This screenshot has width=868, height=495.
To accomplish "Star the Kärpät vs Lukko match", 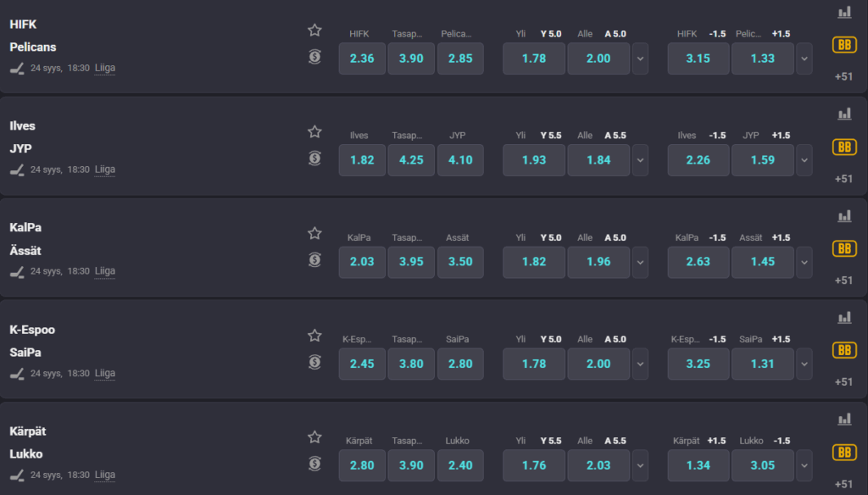I will pyautogui.click(x=314, y=437).
